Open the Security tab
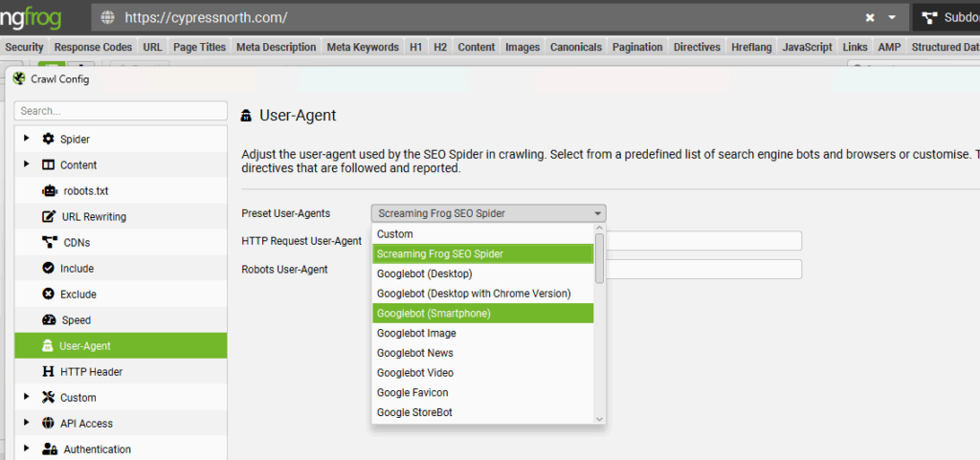The height and width of the screenshot is (460, 980). click(x=24, y=47)
